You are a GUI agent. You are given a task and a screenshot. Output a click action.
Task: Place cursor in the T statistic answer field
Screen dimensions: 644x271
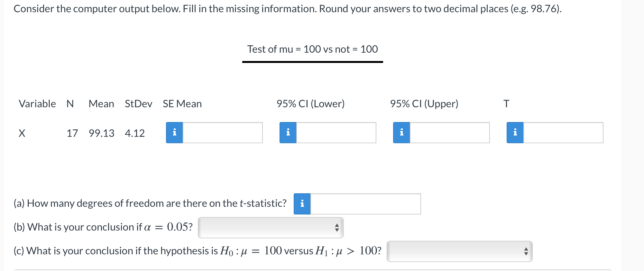tap(563, 133)
